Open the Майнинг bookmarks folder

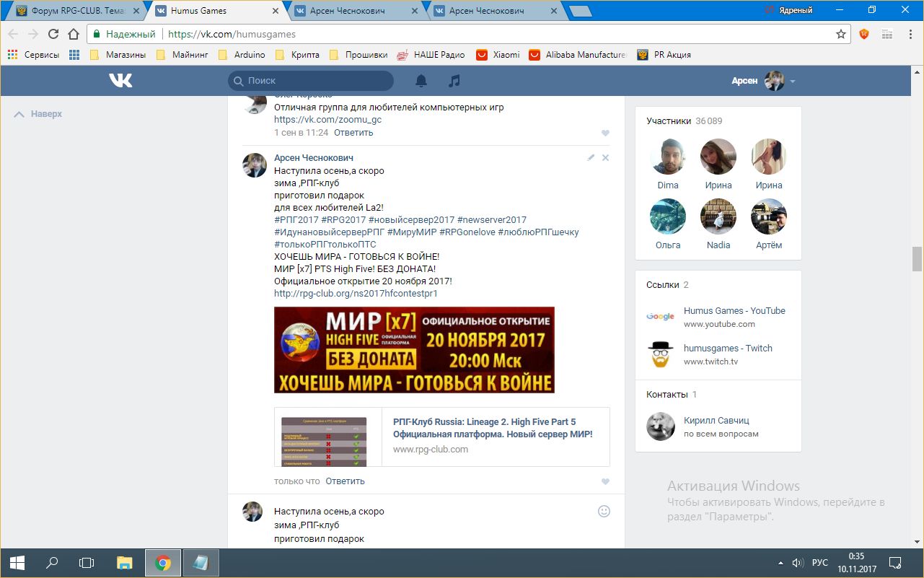pyautogui.click(x=183, y=55)
